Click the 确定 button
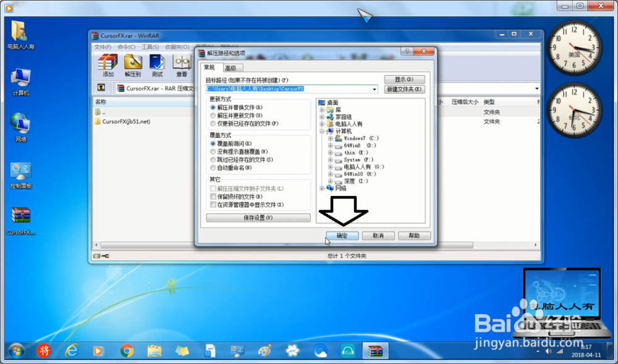The image size is (618, 364). tap(342, 235)
